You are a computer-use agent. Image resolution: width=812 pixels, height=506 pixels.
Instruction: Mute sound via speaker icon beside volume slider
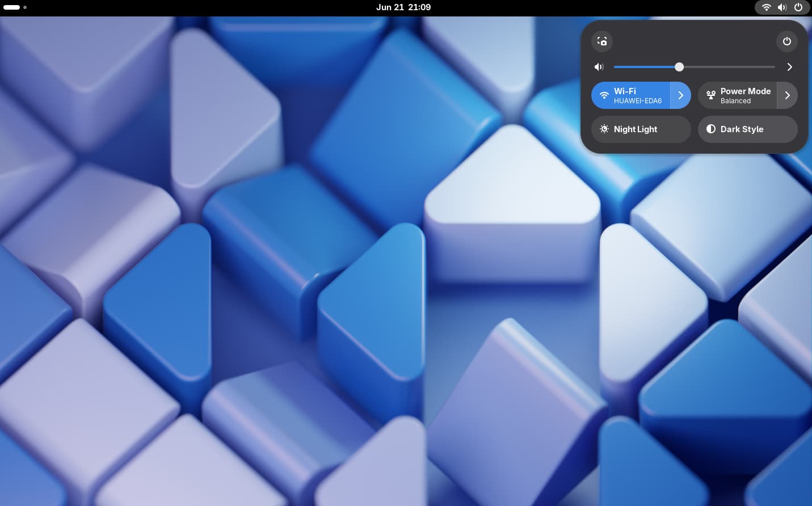(599, 67)
